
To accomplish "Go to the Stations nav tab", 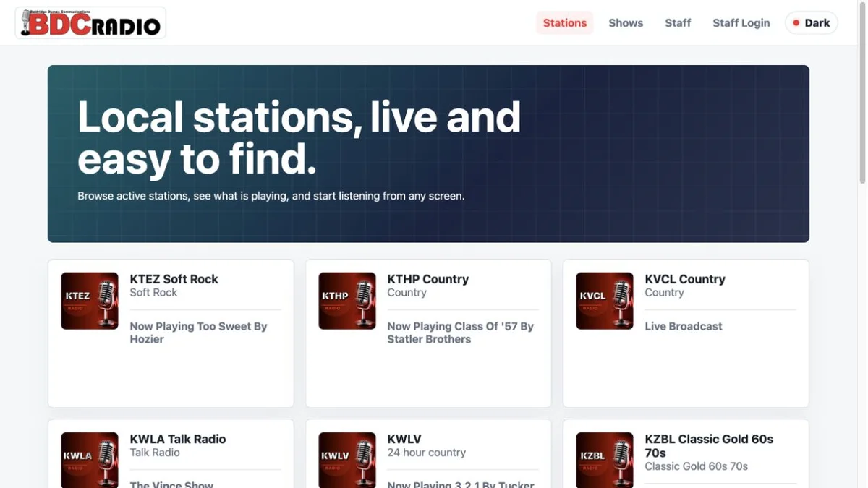I will pyautogui.click(x=565, y=23).
